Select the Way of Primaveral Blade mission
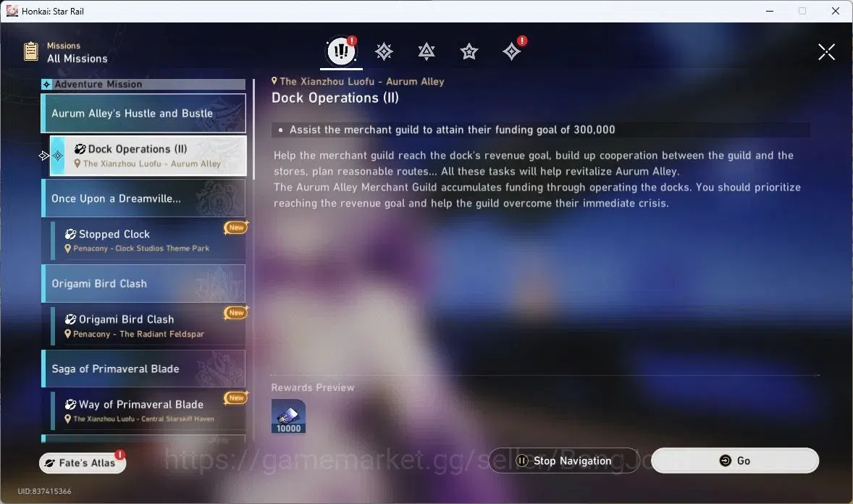Viewport: 853px width, 504px height. click(x=148, y=411)
